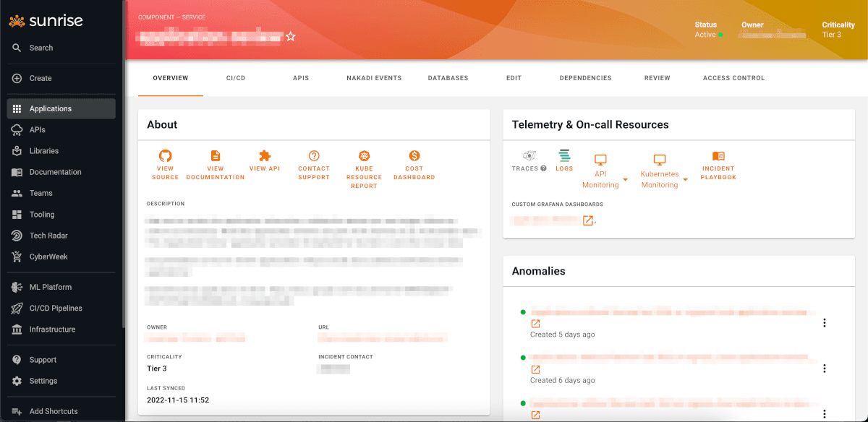Open the Dependencies tab
The height and width of the screenshot is (422, 868).
click(585, 78)
